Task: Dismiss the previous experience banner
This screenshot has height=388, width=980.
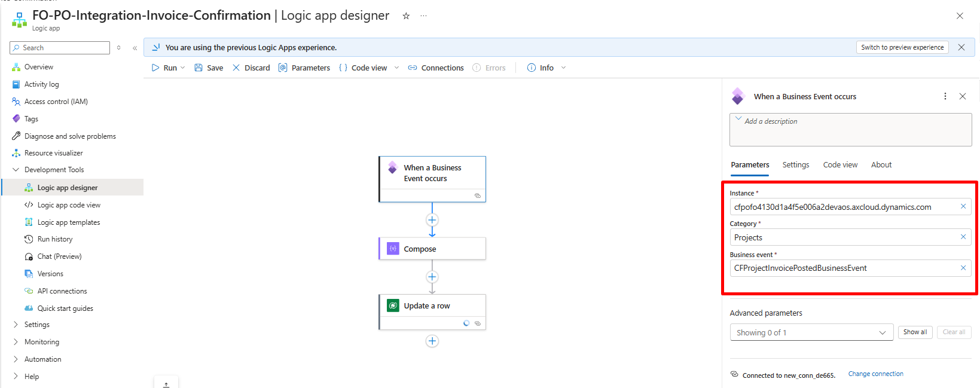Action: click(x=961, y=47)
